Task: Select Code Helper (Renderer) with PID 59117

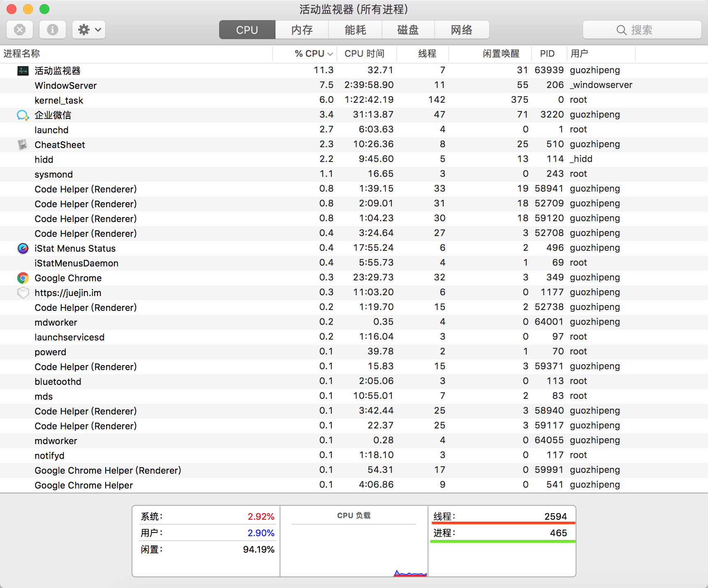Action: pyautogui.click(x=354, y=426)
